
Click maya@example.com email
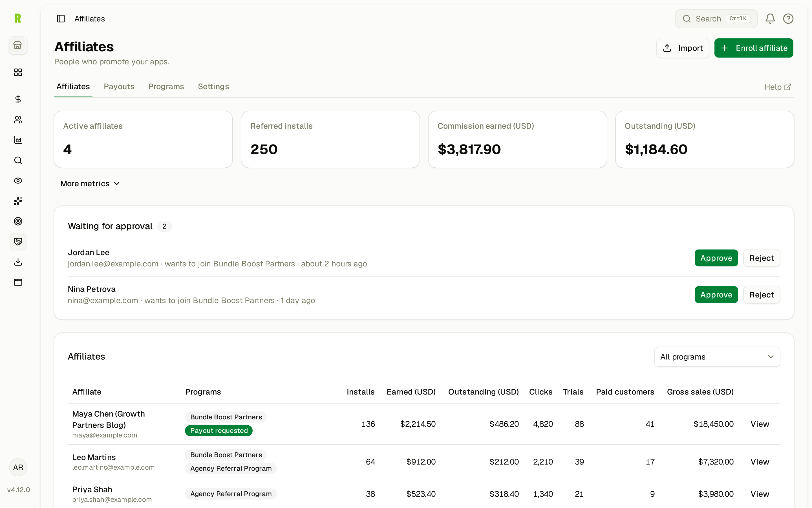tap(105, 435)
